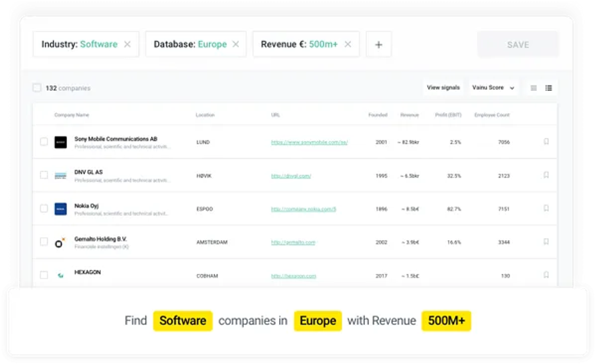The image size is (595, 364).
Task: Open the sonymobile.com URL link
Action: click(x=309, y=142)
